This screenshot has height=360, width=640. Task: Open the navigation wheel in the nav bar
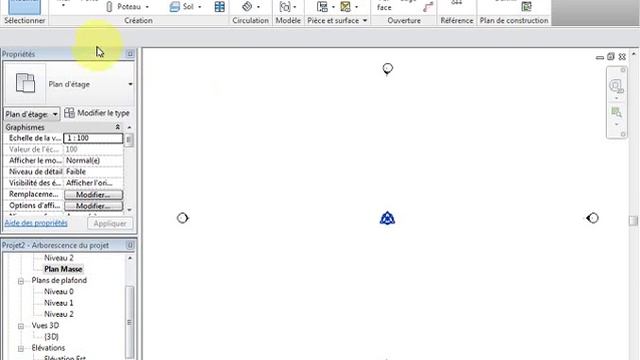616,86
